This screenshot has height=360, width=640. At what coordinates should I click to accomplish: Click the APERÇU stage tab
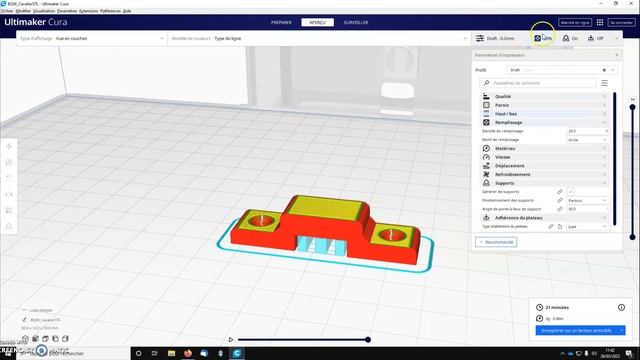pyautogui.click(x=318, y=22)
